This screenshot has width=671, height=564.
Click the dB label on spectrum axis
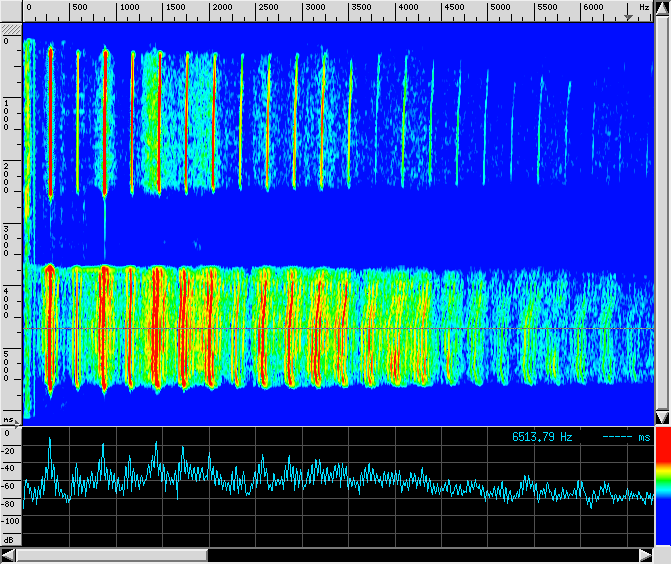pos(8,540)
